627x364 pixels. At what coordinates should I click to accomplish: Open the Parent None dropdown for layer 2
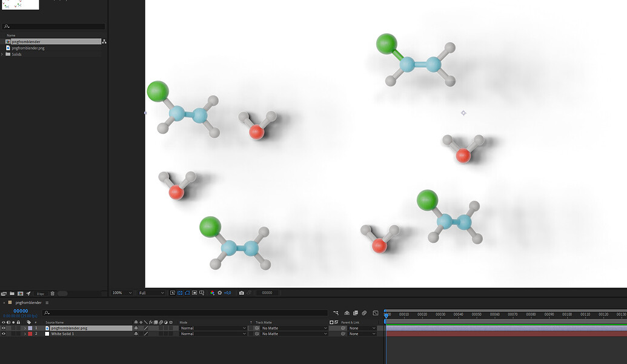coord(362,334)
